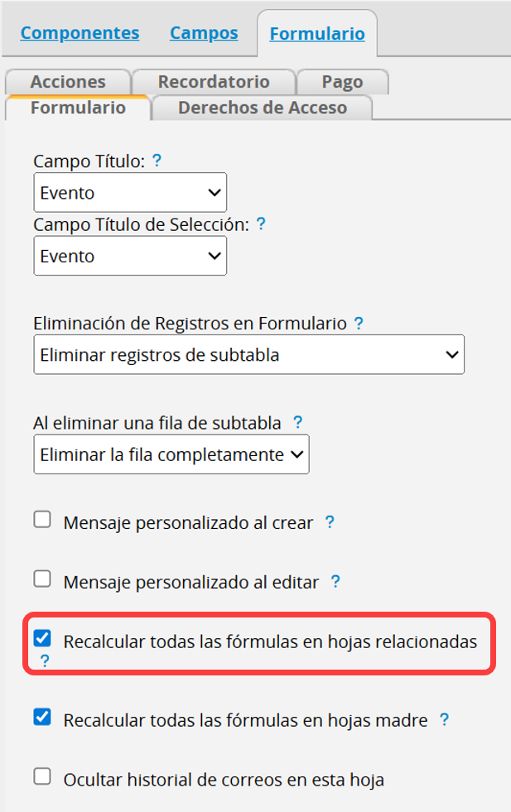This screenshot has height=812, width=511.
Task: Open the Derechos de Acceso tab
Action: point(263,108)
